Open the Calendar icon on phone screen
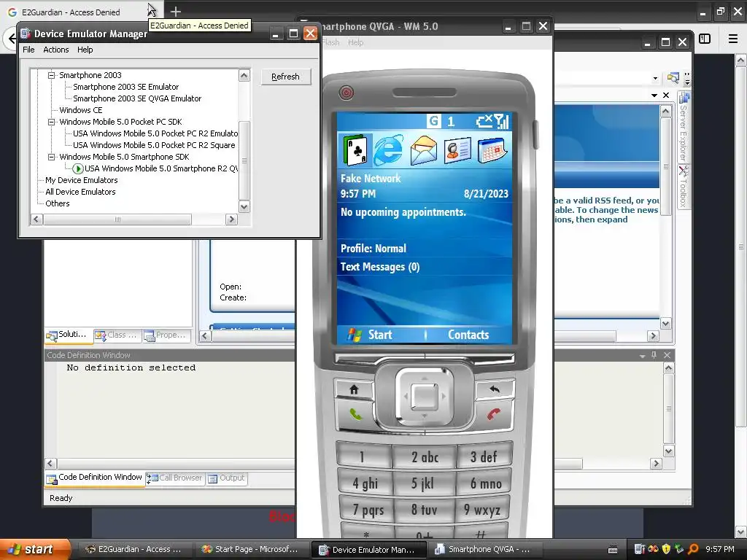Screen dimensions: 747x560 pyautogui.click(x=491, y=150)
